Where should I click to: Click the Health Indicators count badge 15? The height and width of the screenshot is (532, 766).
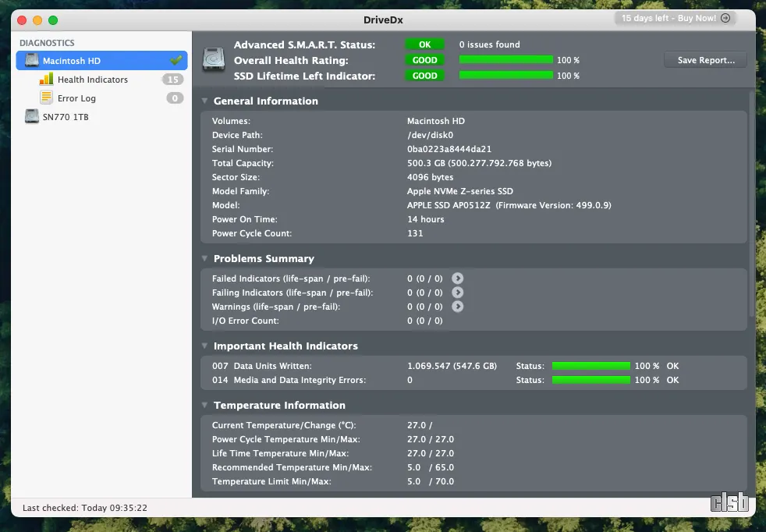coord(172,80)
